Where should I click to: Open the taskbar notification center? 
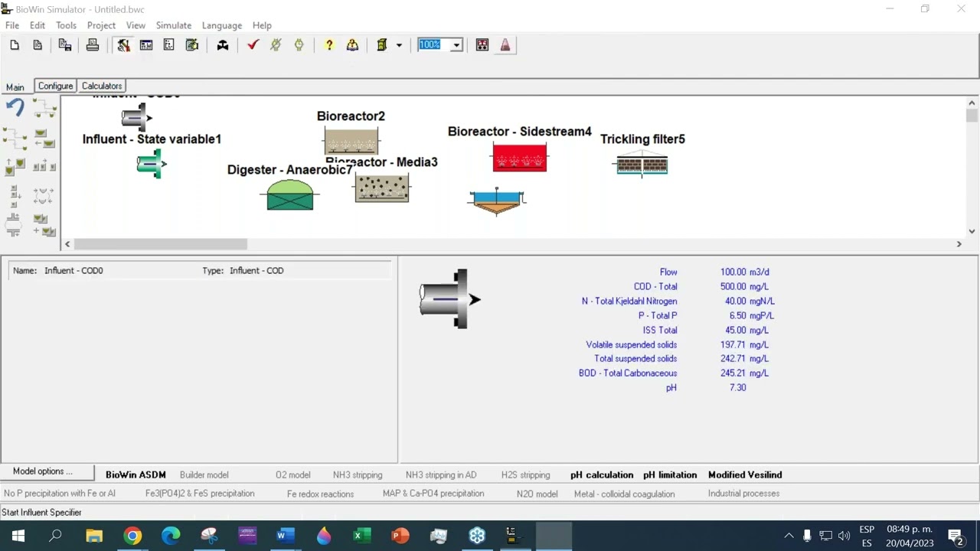click(955, 536)
